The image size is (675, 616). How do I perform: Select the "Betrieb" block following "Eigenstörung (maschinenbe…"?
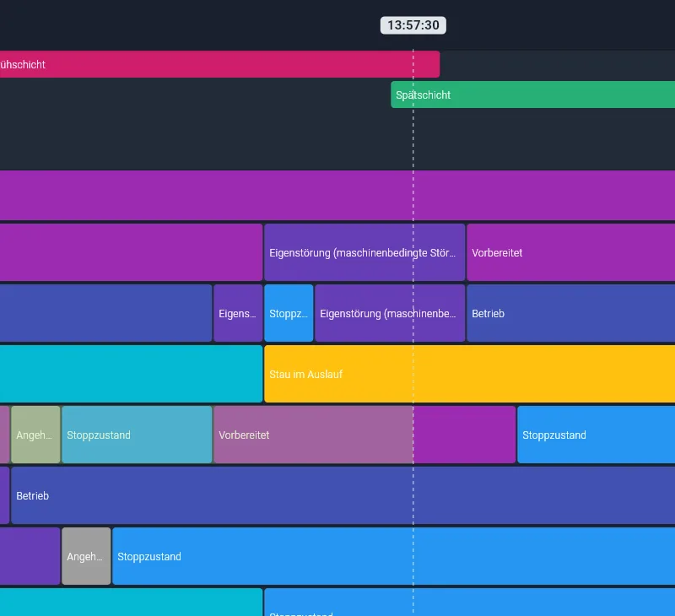571,313
